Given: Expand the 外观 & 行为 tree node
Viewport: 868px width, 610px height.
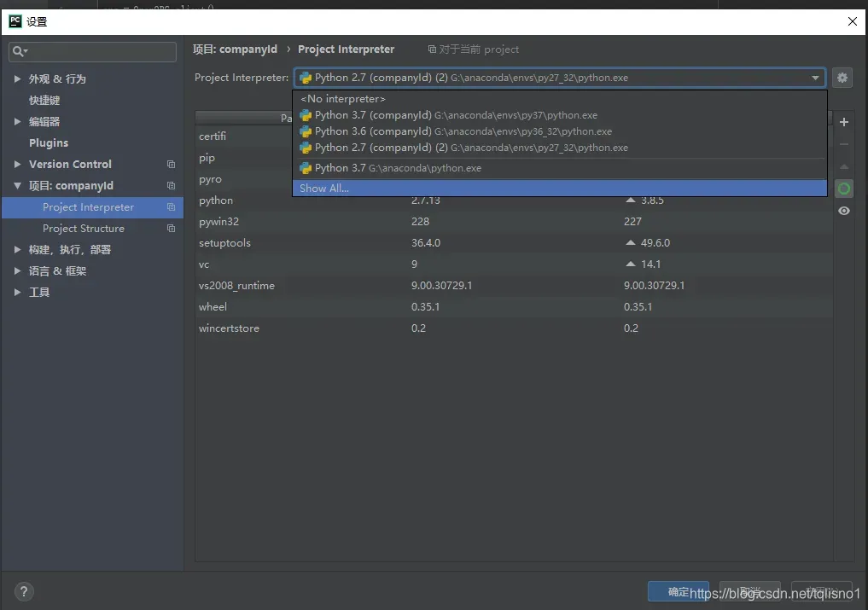Looking at the screenshot, I should tap(17, 79).
